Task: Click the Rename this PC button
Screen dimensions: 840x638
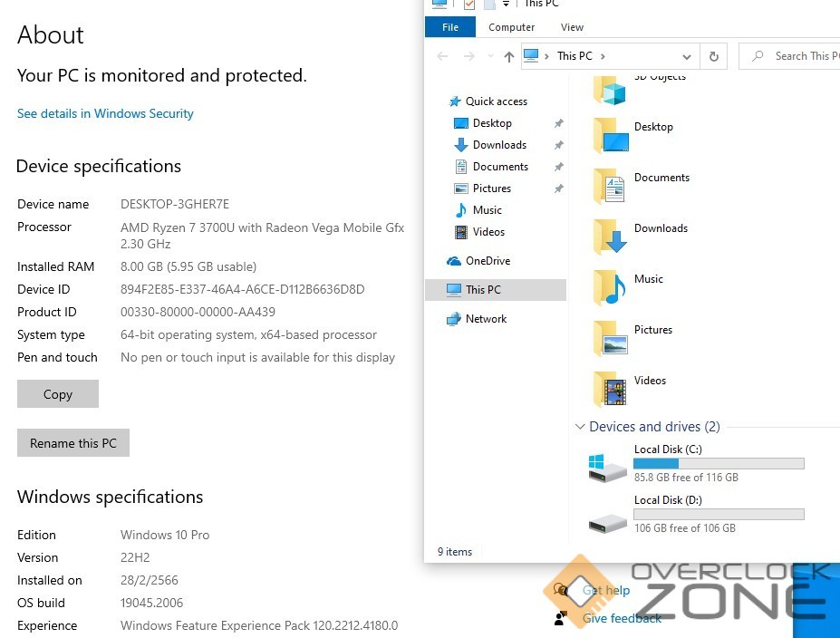Action: [x=73, y=443]
